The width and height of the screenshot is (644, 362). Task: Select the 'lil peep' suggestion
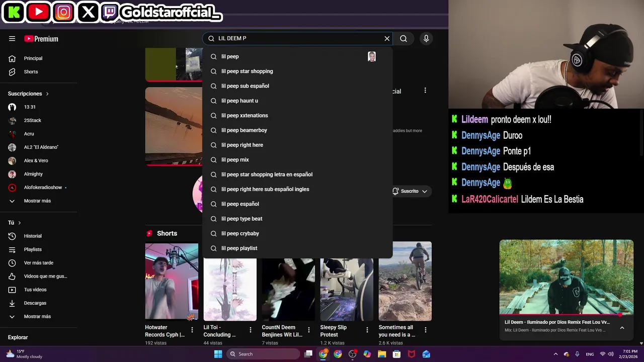[x=297, y=56]
